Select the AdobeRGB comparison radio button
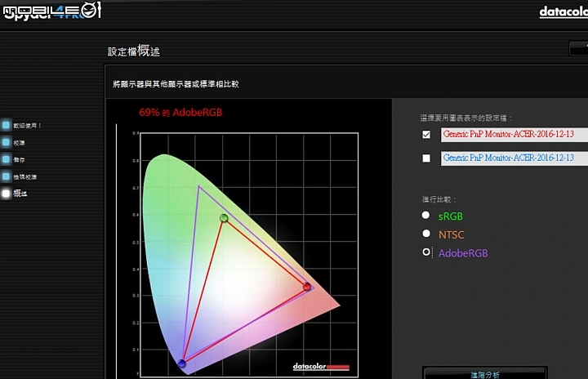This screenshot has width=588, height=379. pyautogui.click(x=426, y=252)
